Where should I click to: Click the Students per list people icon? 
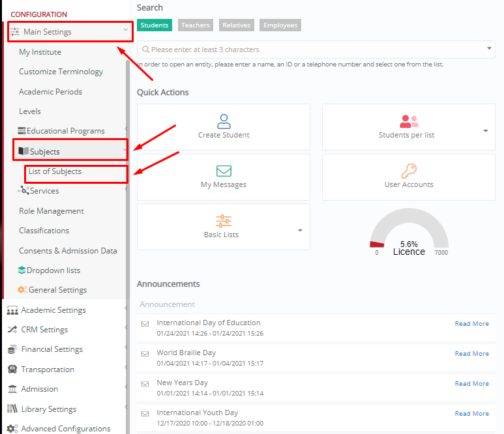(409, 121)
